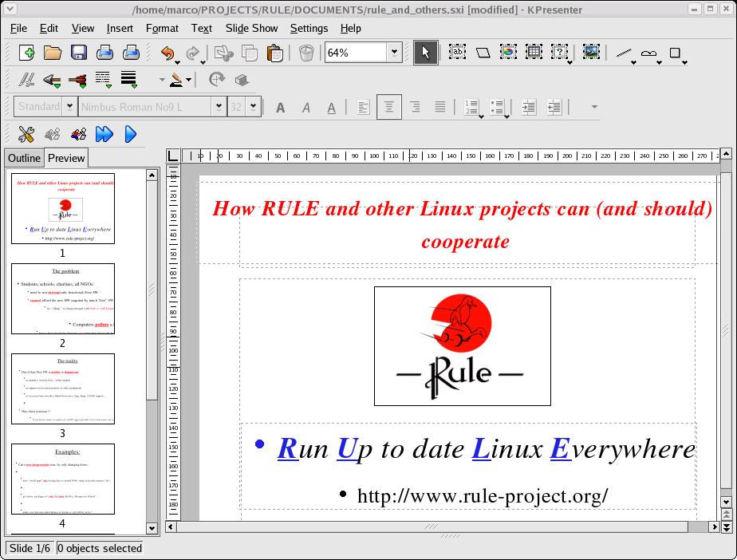This screenshot has height=560, width=737.
Task: Click the red slide title text
Action: [463, 225]
